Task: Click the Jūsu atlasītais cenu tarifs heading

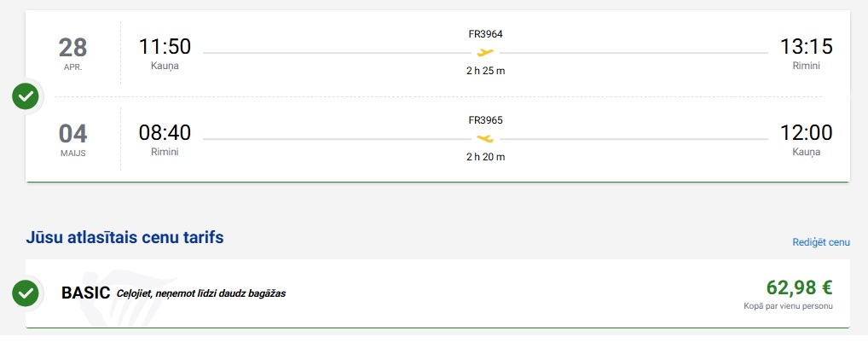Action: (124, 237)
